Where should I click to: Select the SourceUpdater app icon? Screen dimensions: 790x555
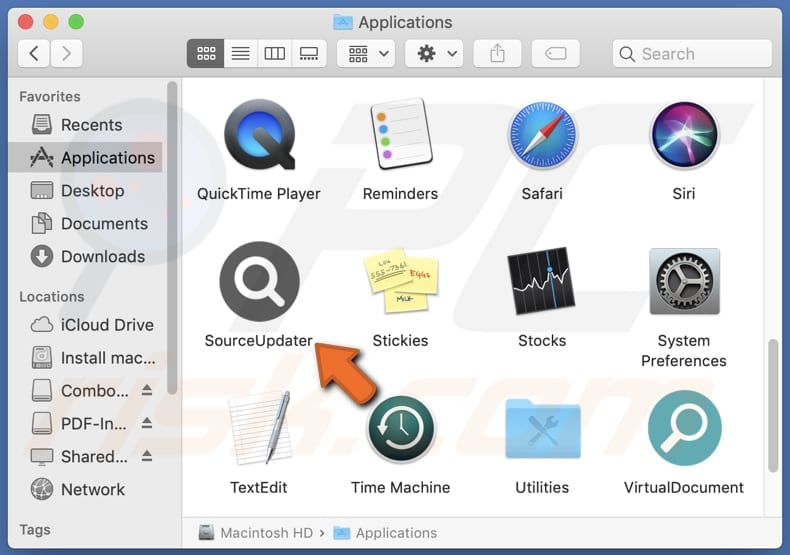259,281
